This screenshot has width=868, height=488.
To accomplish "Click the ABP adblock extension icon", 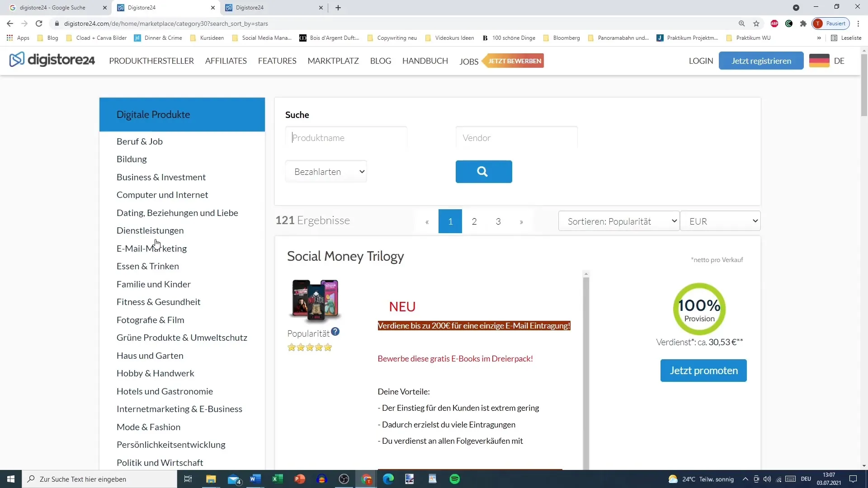I will pyautogui.click(x=774, y=23).
